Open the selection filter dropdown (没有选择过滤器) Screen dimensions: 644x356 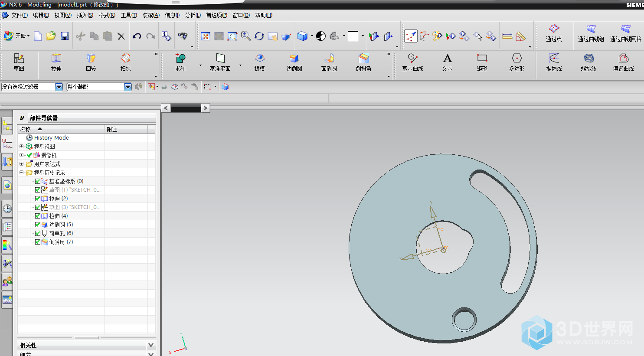click(59, 87)
